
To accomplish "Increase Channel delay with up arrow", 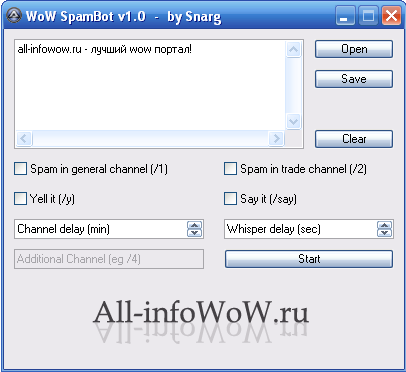I will pyautogui.click(x=195, y=225).
